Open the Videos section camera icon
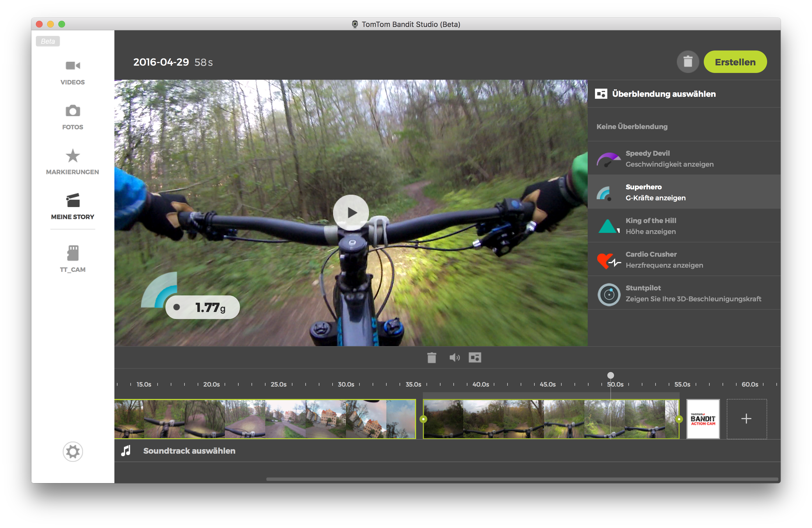 tap(73, 66)
